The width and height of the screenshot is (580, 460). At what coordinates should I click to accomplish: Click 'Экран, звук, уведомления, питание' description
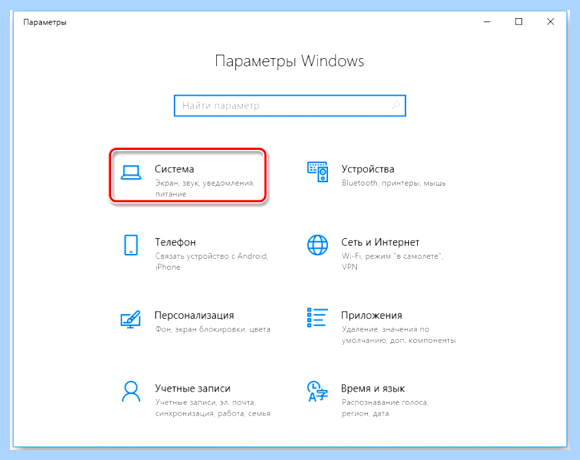click(x=205, y=188)
